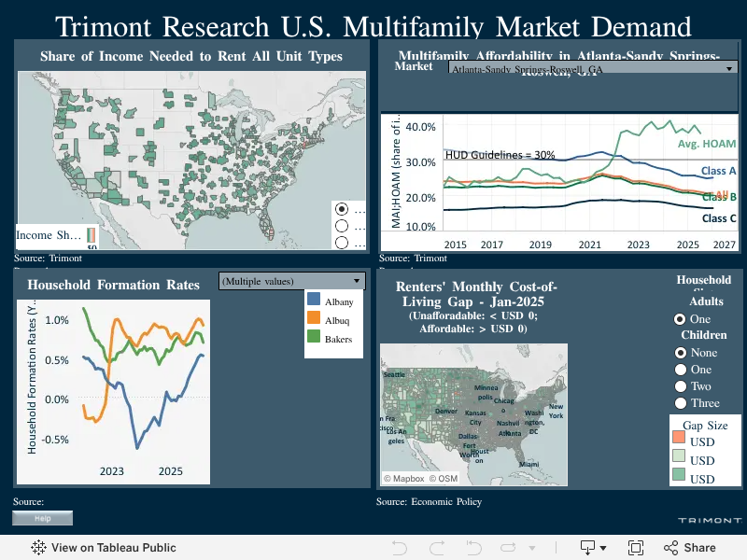Click the Income Sh… legend color bar
Image resolution: width=747 pixels, height=560 pixels.
pos(91,235)
